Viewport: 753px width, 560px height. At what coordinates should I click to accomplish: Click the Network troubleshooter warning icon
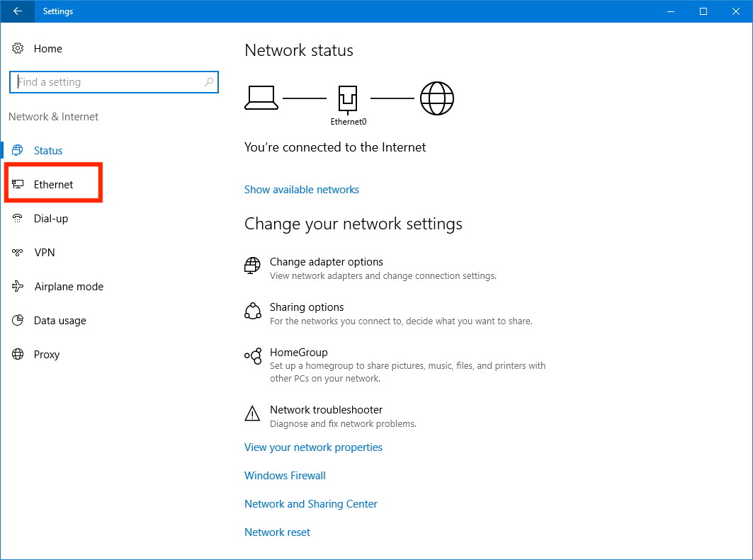(x=252, y=413)
